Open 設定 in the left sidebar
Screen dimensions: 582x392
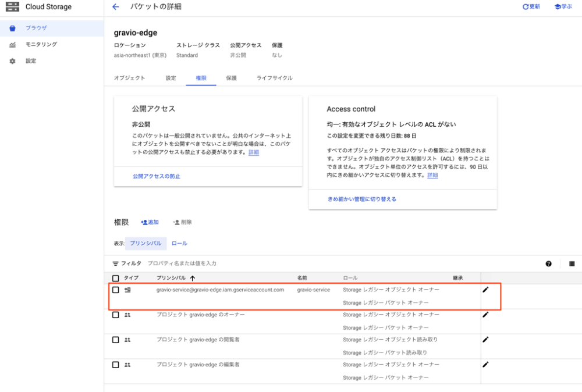pos(31,61)
